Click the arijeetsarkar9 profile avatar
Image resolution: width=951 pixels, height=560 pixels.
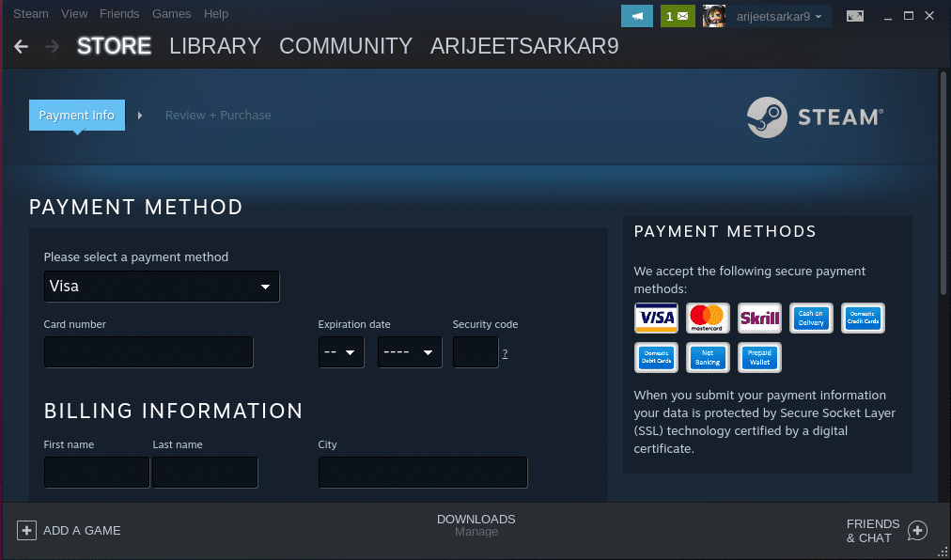[714, 16]
